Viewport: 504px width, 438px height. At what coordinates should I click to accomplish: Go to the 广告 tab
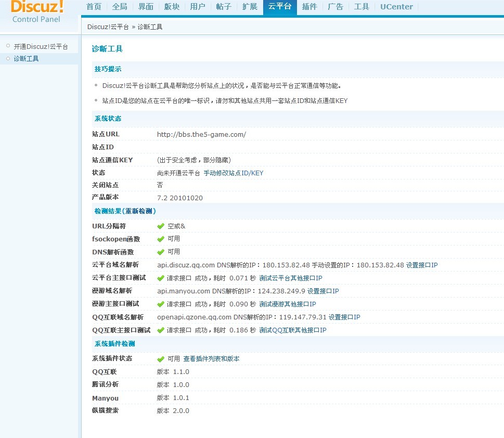335,7
